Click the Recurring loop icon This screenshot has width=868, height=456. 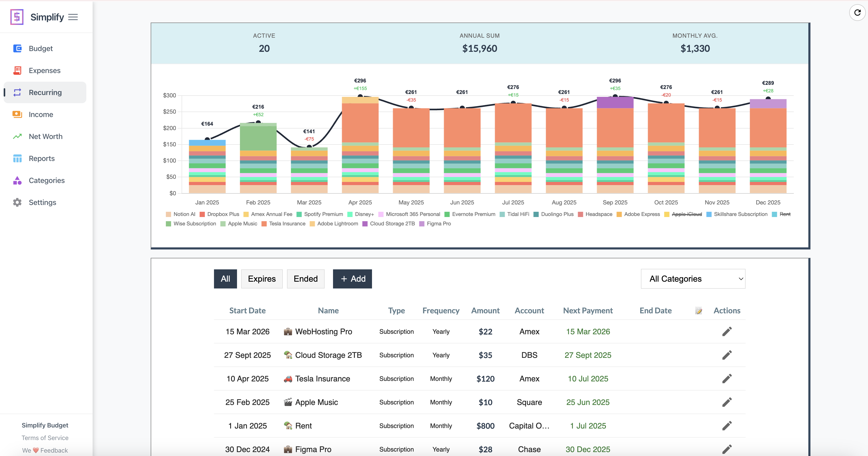(x=17, y=92)
